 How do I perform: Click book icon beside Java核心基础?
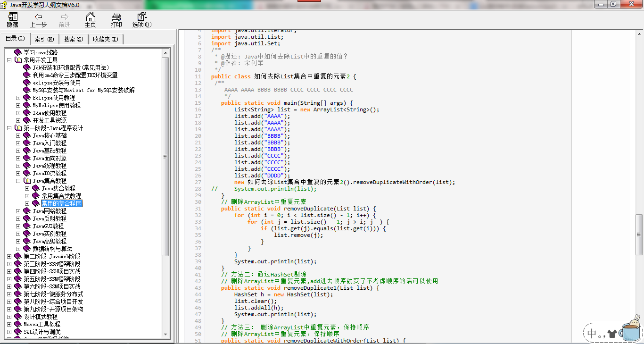(x=27, y=135)
